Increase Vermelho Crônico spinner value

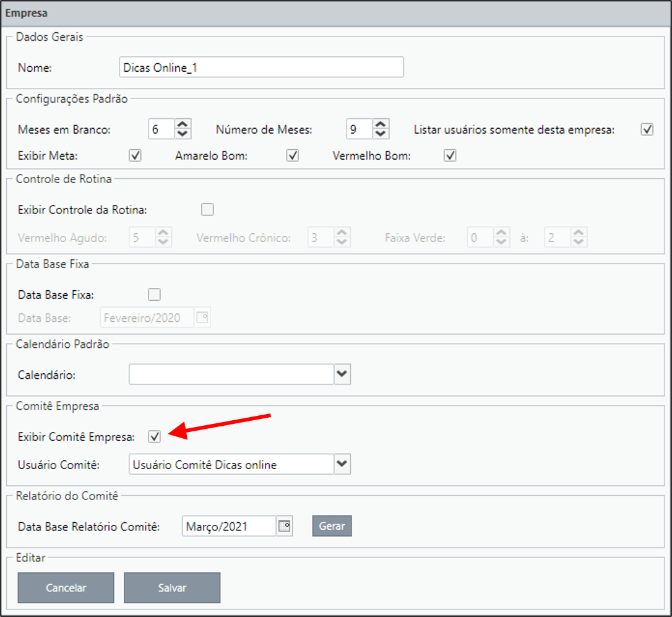pos(342,233)
